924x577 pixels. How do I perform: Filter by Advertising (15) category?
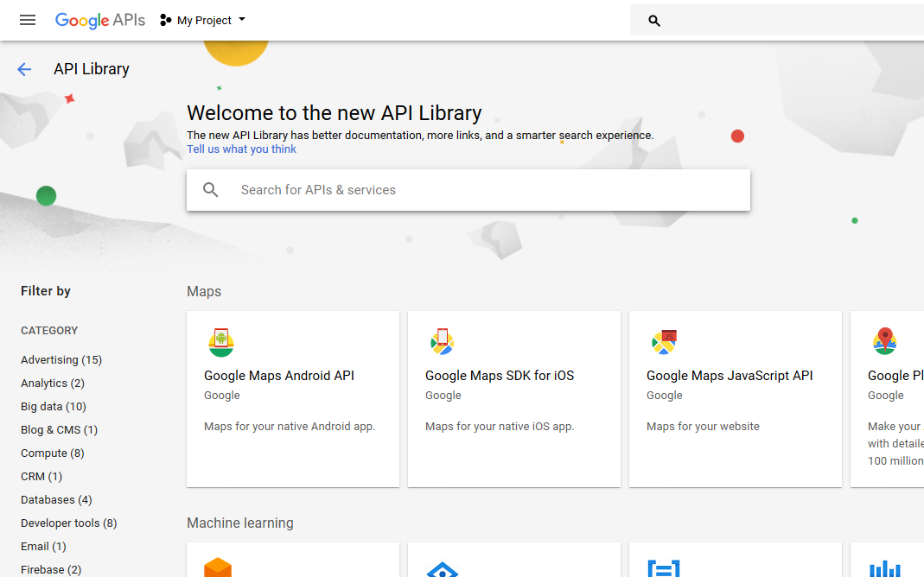pos(61,359)
